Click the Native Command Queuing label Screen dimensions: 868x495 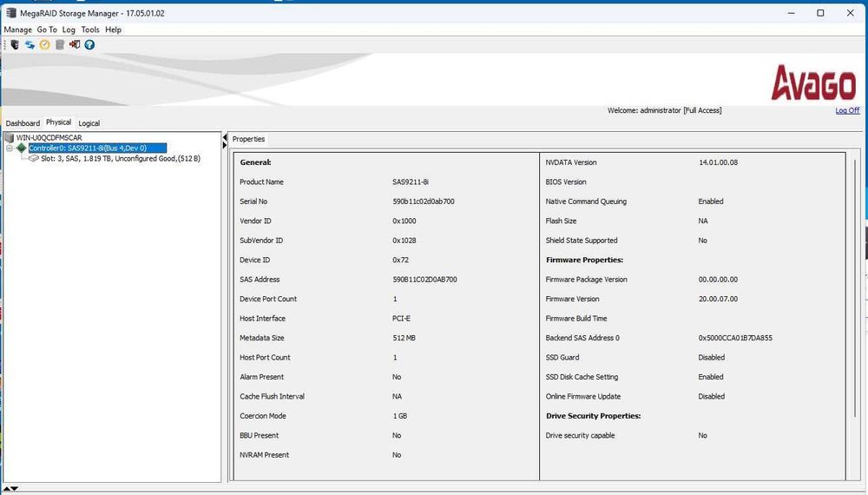tap(586, 201)
